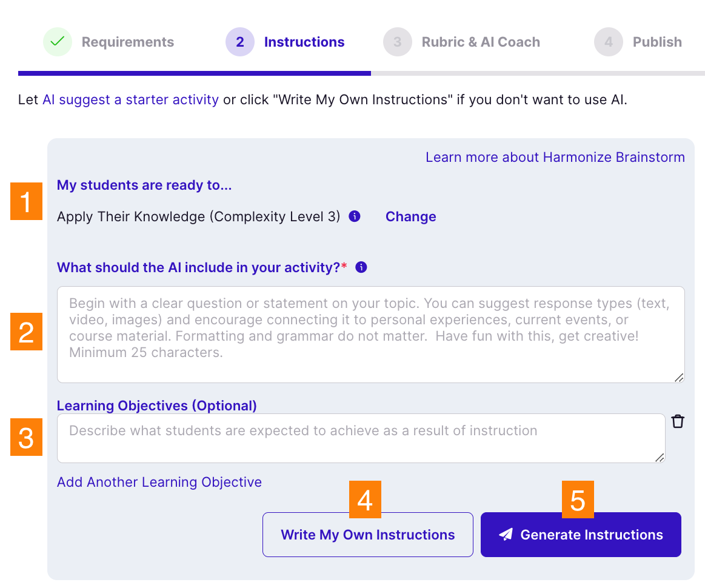Viewport: 705px width, 588px height.
Task: Click info icon next to AI include question
Action: pos(361,267)
